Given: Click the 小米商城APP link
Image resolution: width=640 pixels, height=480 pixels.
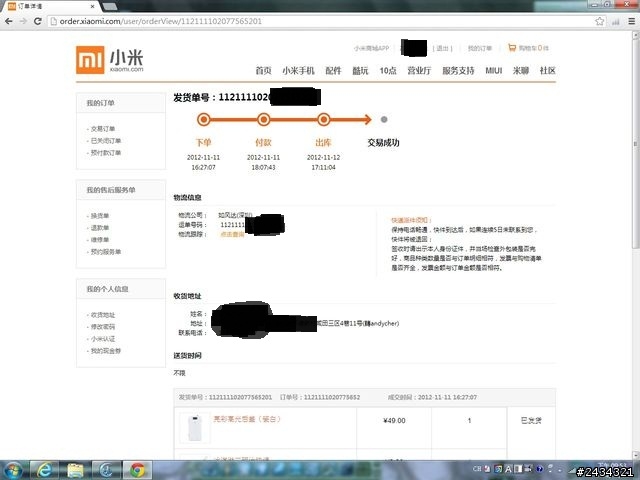Looking at the screenshot, I should (371, 48).
